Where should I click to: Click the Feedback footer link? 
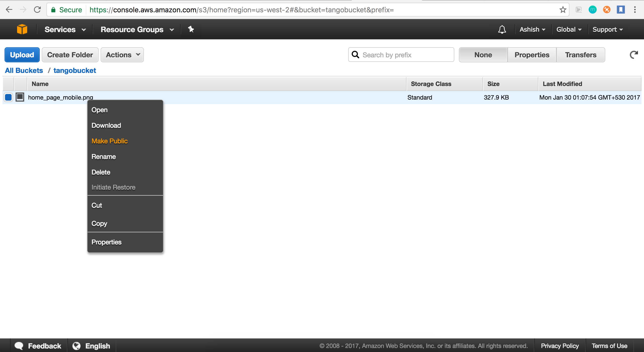pos(45,346)
